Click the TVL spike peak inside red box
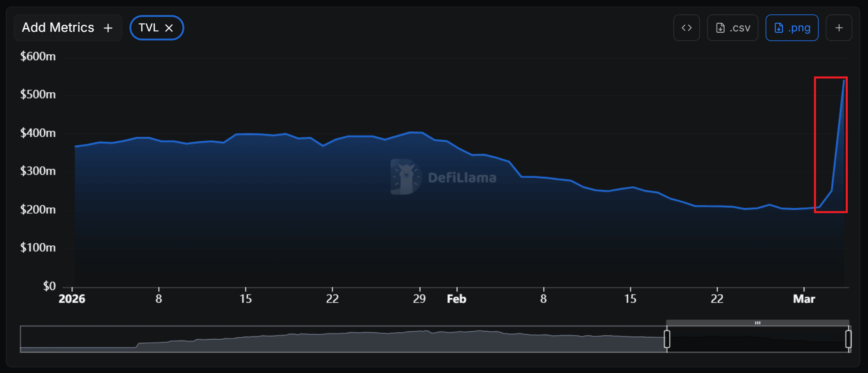This screenshot has width=868, height=373. (x=844, y=80)
